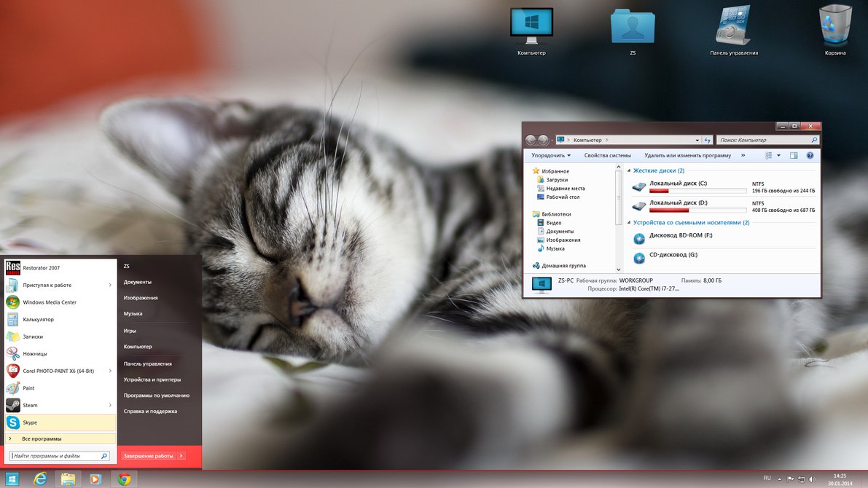Expand Все программы list
Image resolution: width=868 pixels, height=488 pixels.
point(42,438)
